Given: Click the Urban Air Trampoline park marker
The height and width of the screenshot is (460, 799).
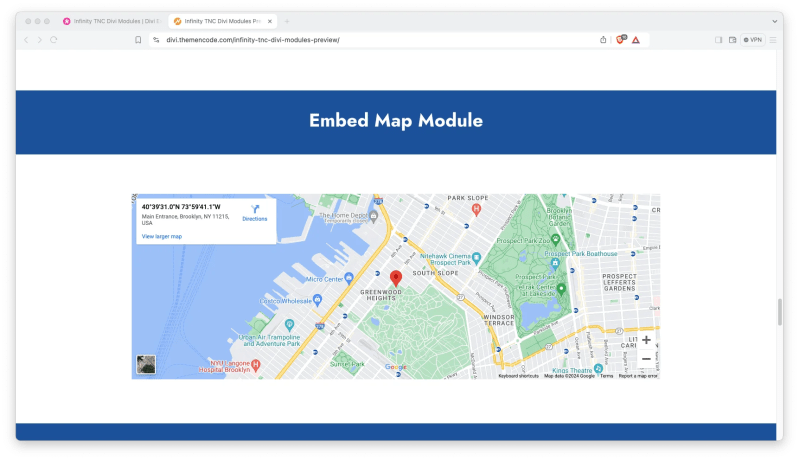Looking at the screenshot, I should tap(289, 324).
